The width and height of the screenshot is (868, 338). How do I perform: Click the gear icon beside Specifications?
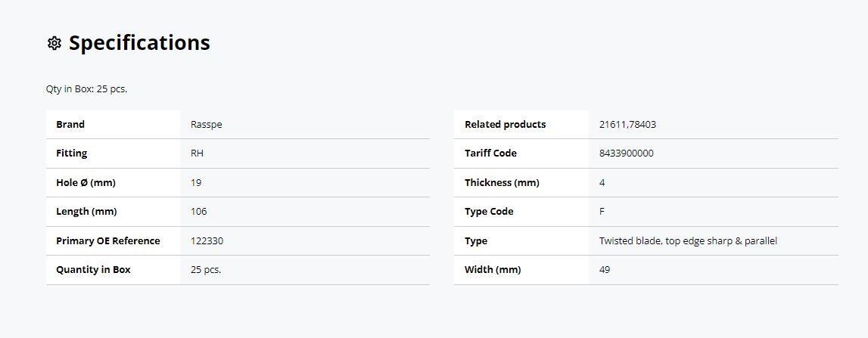pyautogui.click(x=54, y=43)
